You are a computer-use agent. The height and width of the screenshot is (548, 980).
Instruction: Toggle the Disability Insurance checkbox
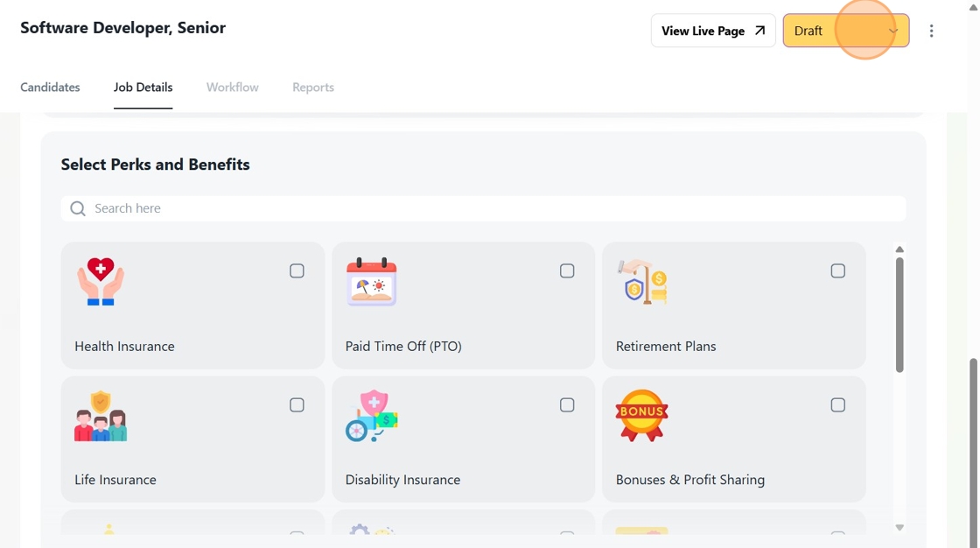pos(567,405)
